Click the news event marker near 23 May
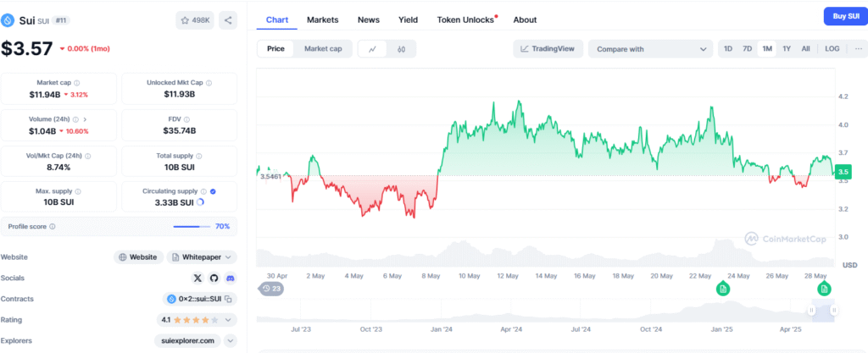The height and width of the screenshot is (353, 868). point(723,289)
